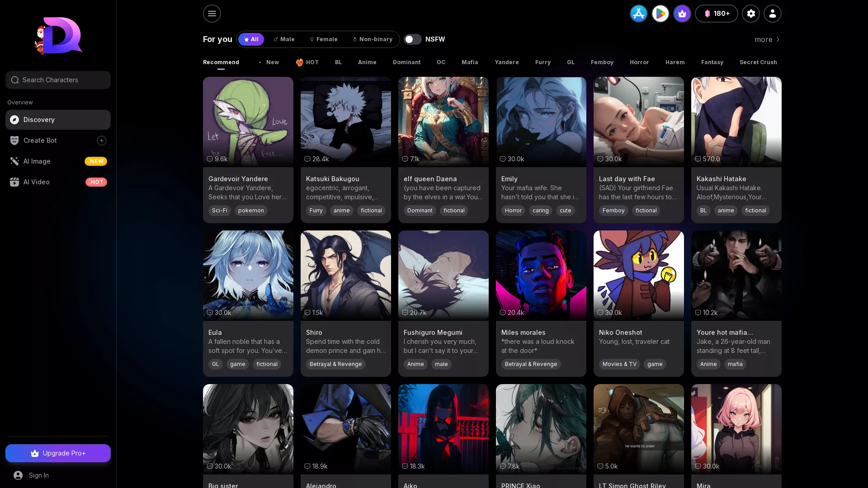Click the Upgrade Pro+ button
This screenshot has height=488, width=868.
(x=58, y=453)
